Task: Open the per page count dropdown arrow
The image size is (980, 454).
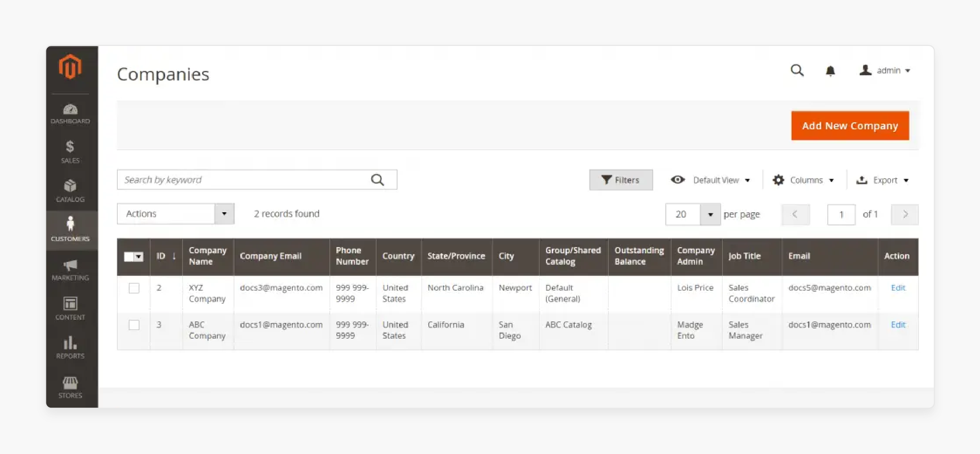Action: coord(710,214)
